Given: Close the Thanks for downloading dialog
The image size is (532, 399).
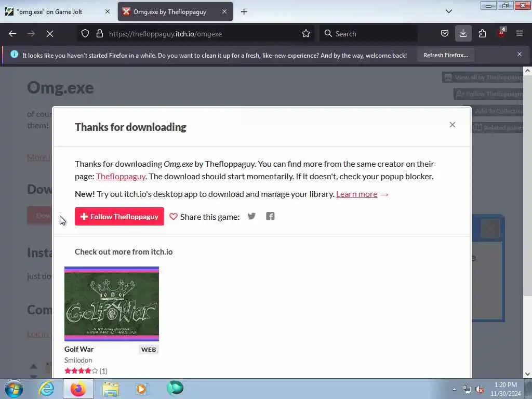Looking at the screenshot, I should 453,125.
